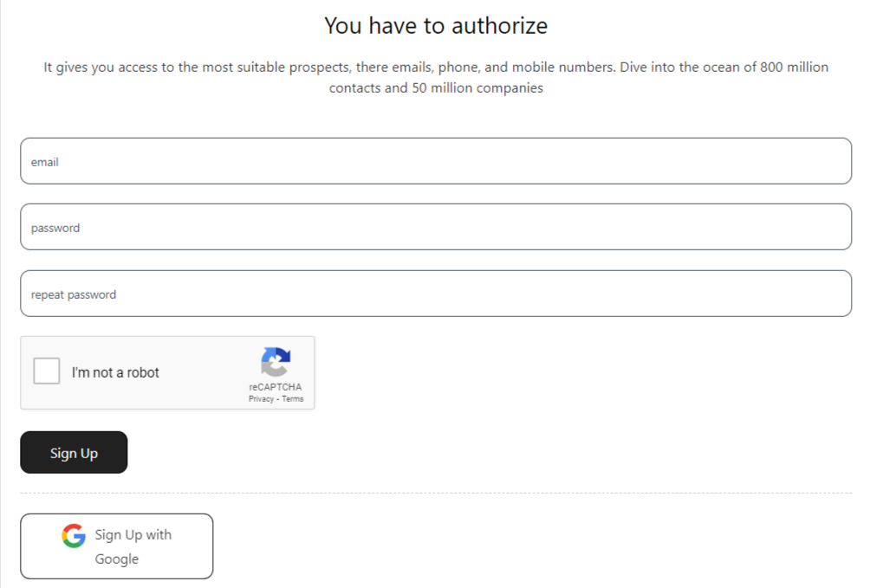883x588 pixels.
Task: Select the repeat password field
Action: (x=436, y=294)
